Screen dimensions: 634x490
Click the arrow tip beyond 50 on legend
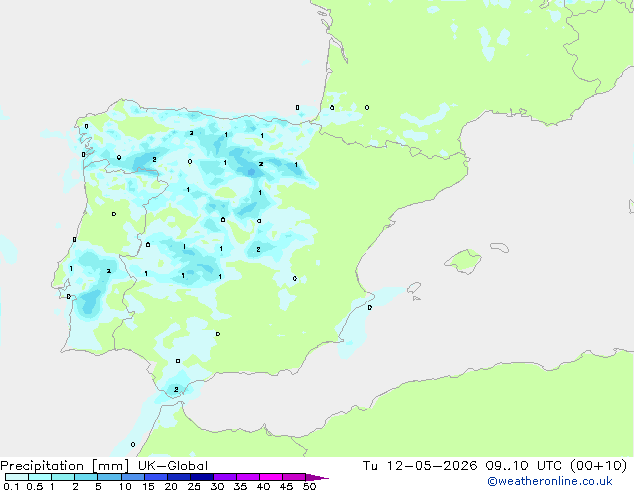pyautogui.click(x=317, y=477)
